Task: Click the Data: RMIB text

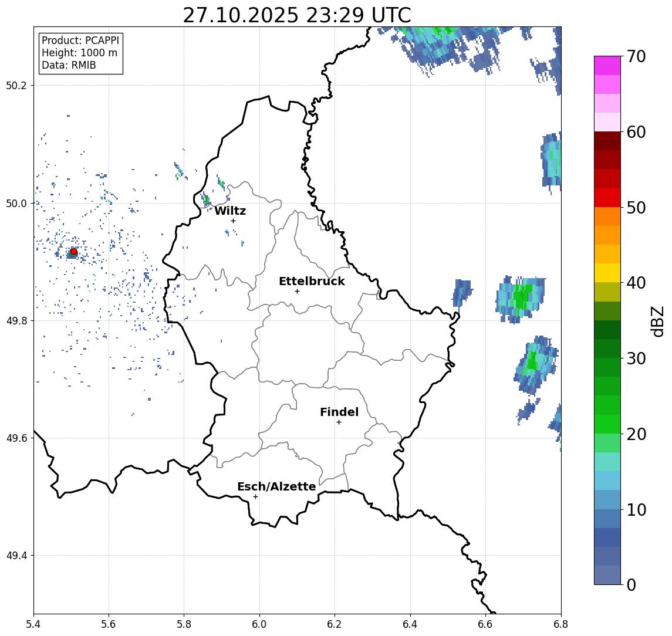Action: tap(69, 65)
